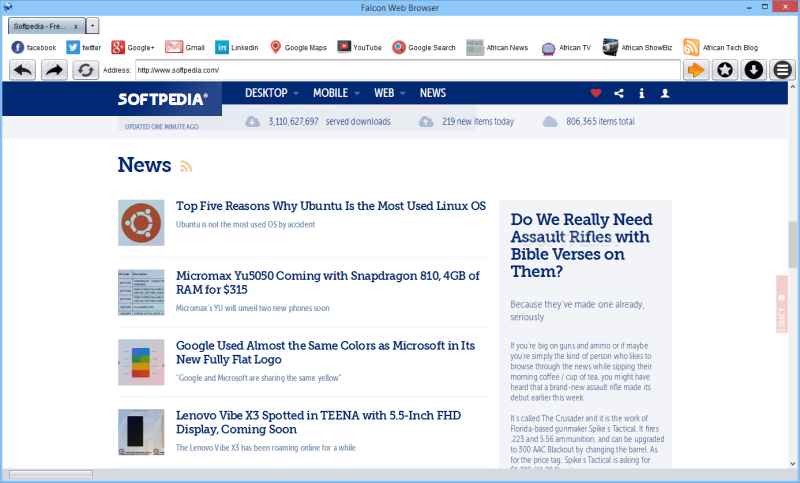Click the forward navigation arrow
This screenshot has height=483, width=800.
click(x=54, y=70)
